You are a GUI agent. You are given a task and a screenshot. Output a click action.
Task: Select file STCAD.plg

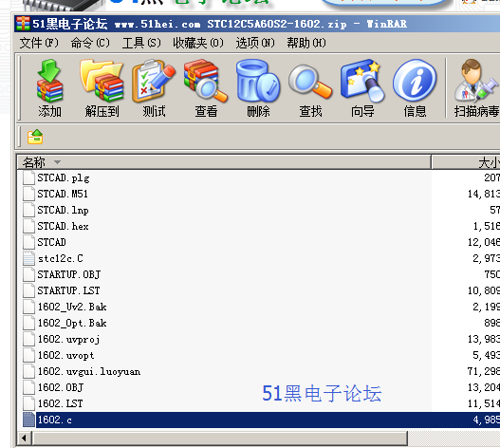tap(64, 177)
